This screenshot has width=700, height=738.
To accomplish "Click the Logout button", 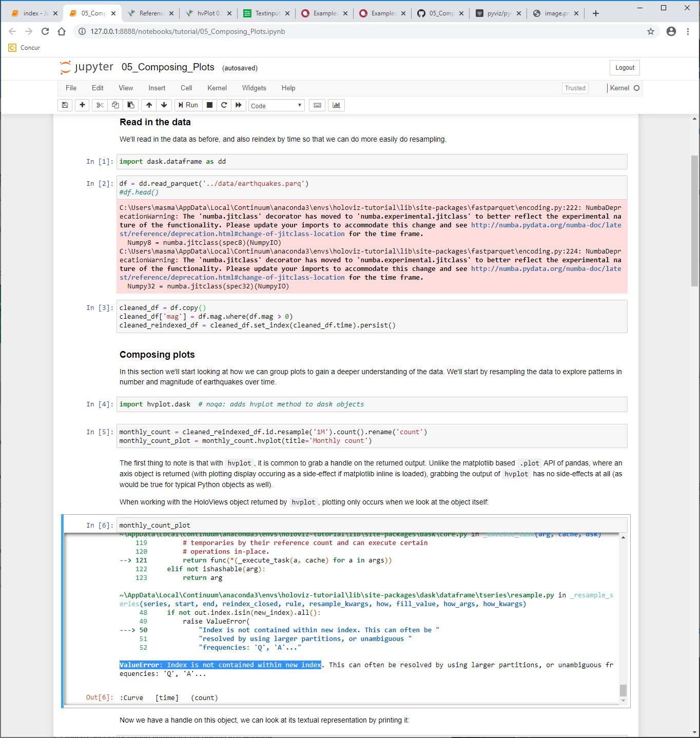I will [624, 67].
